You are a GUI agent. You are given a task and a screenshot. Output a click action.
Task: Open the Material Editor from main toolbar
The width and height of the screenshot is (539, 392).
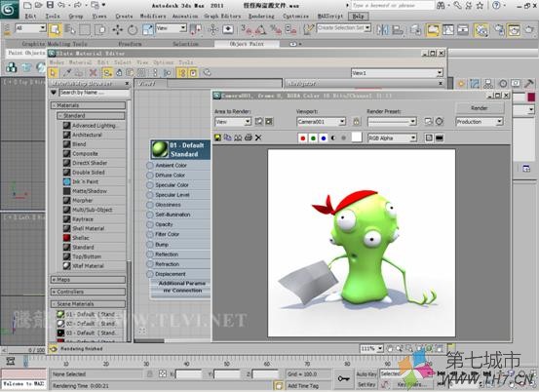tap(481, 30)
